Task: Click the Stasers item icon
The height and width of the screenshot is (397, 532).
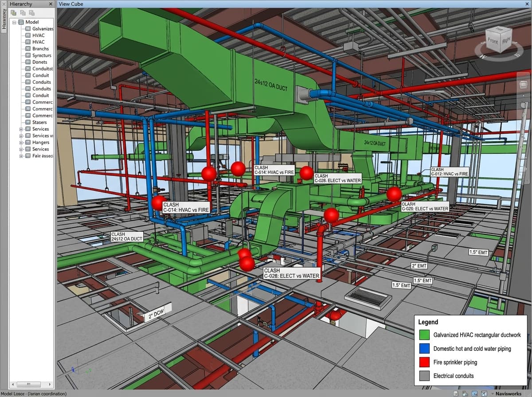Action: [x=28, y=122]
